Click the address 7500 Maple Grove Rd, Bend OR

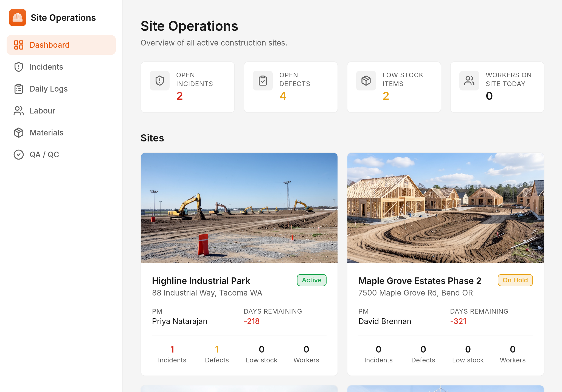(416, 293)
